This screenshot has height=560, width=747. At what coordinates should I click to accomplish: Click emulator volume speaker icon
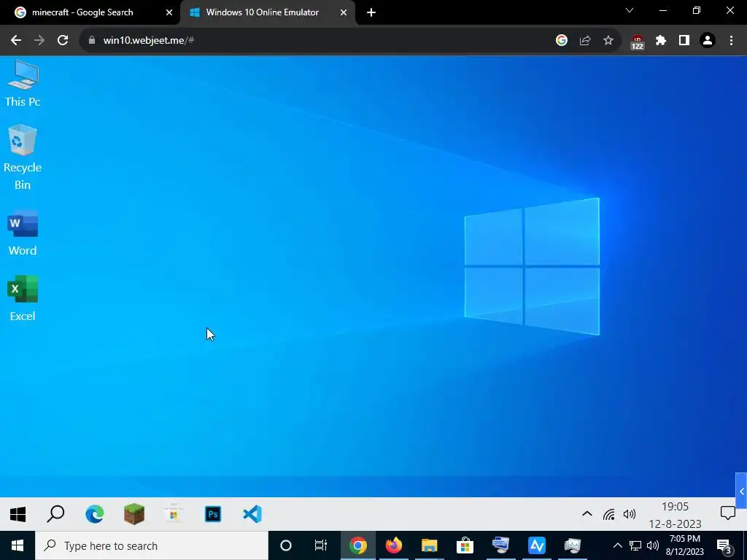point(630,514)
